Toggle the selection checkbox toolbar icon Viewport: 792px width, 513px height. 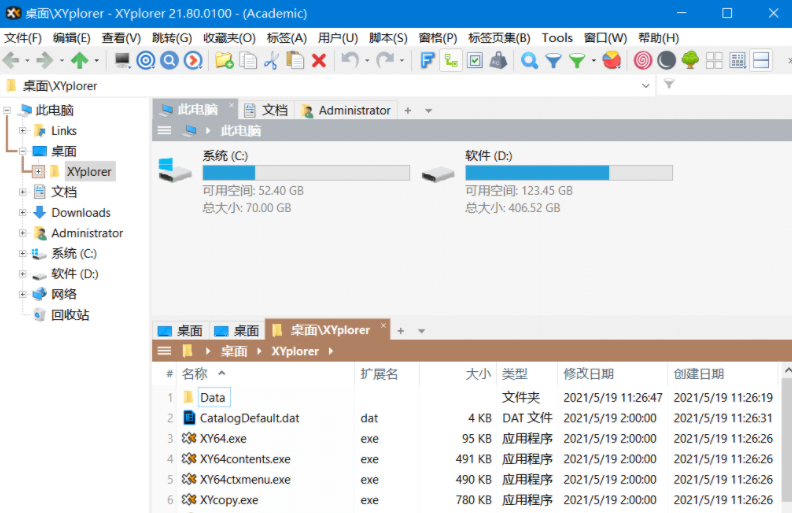point(474,60)
